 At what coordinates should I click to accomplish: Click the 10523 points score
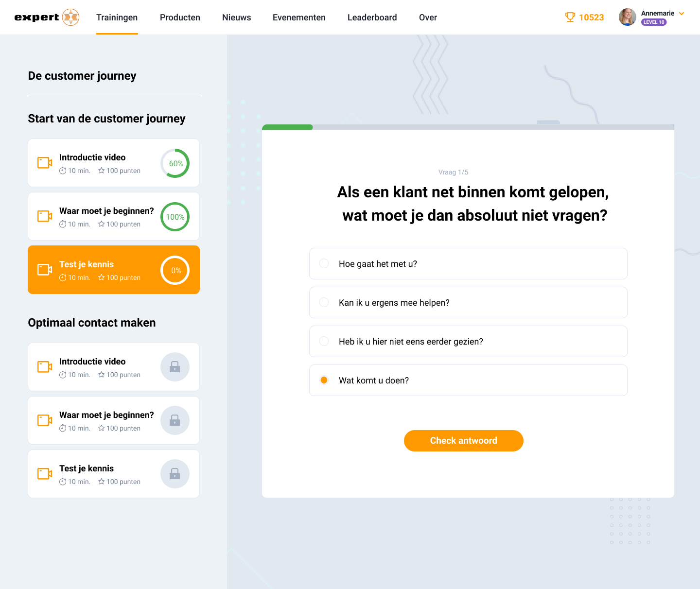(x=591, y=17)
